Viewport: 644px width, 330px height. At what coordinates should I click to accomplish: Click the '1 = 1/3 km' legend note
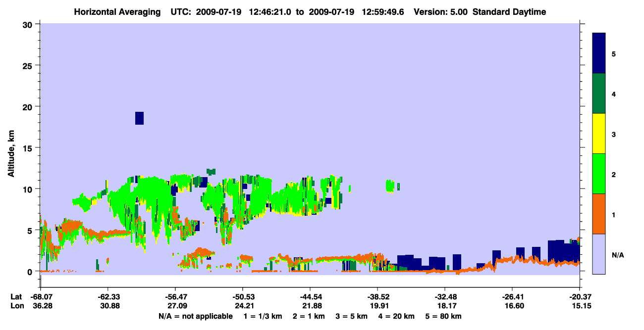point(262,316)
